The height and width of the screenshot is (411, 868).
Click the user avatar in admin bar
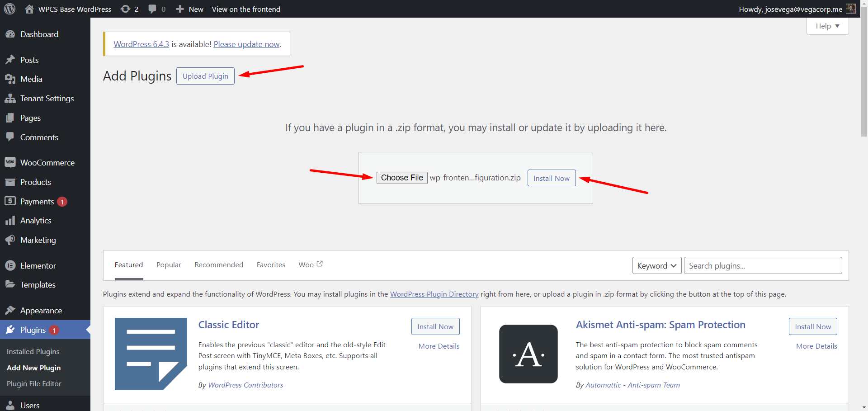851,9
